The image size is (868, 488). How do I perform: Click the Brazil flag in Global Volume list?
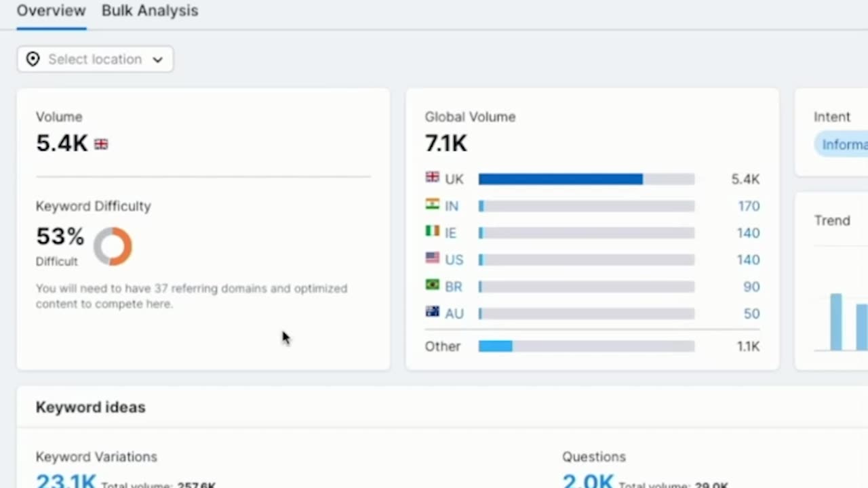(x=432, y=285)
